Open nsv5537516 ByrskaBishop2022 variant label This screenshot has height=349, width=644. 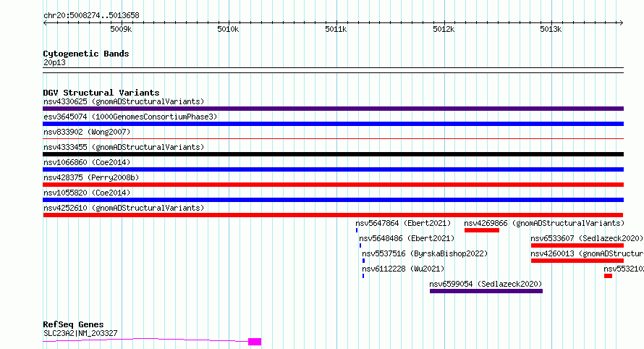pyautogui.click(x=425, y=253)
